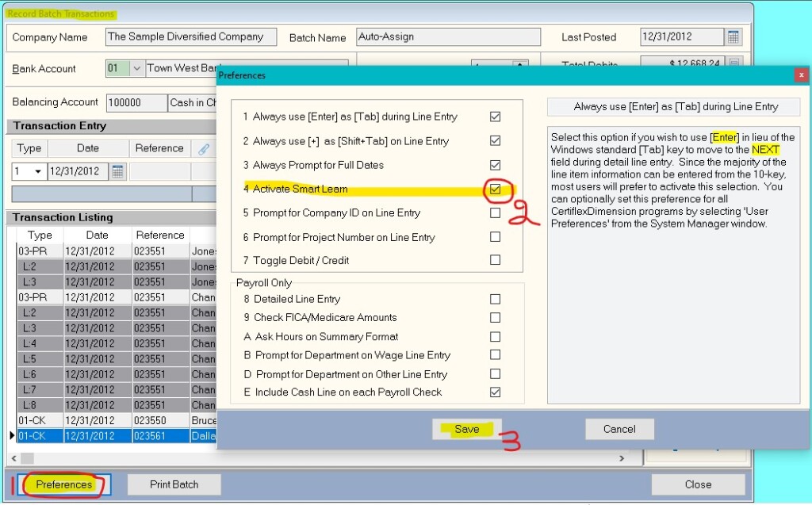Uncheck Activate Smart Learn

coord(495,189)
